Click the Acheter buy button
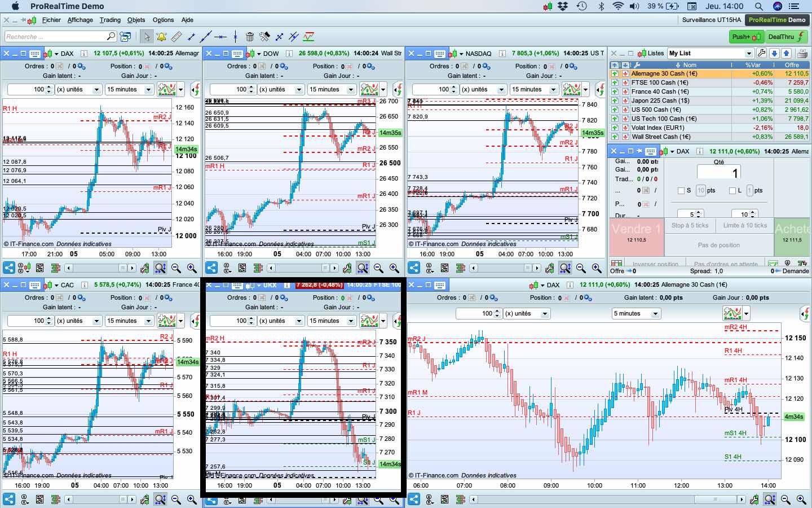The height and width of the screenshot is (508, 812). [x=792, y=237]
